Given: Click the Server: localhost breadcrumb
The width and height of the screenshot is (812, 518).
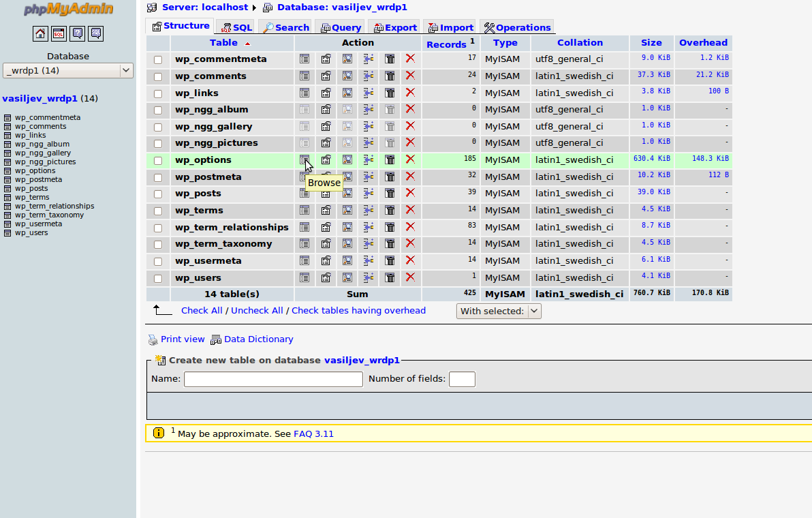Looking at the screenshot, I should [x=205, y=7].
